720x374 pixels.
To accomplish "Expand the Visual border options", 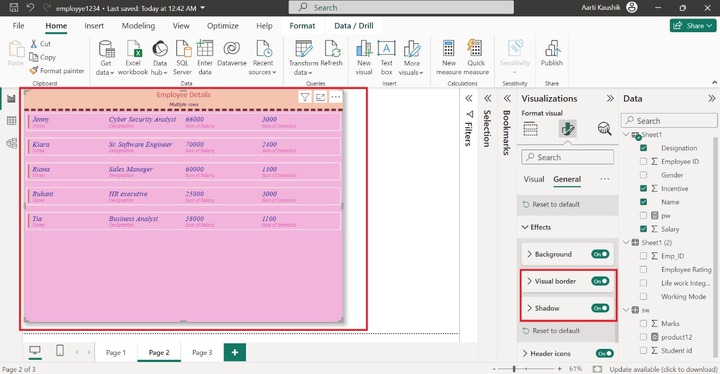I will (529, 281).
